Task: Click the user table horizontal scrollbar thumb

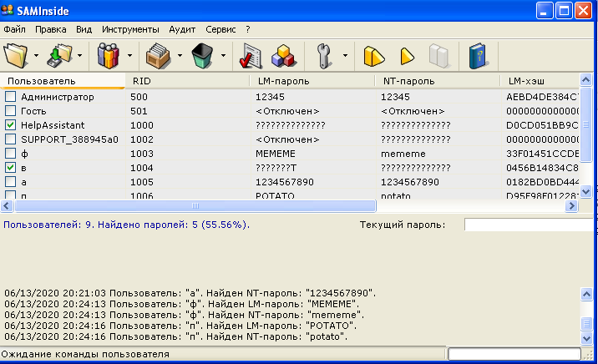Action: (195, 206)
